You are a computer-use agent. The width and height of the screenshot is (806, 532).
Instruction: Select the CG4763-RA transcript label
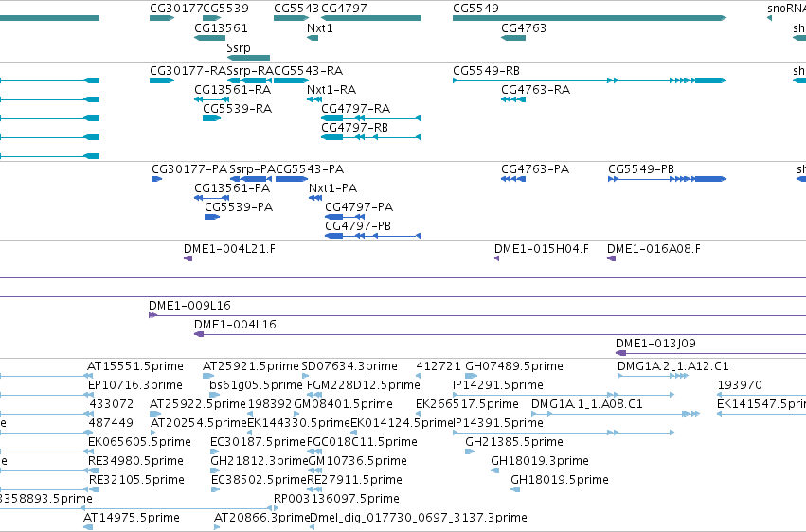[536, 89]
